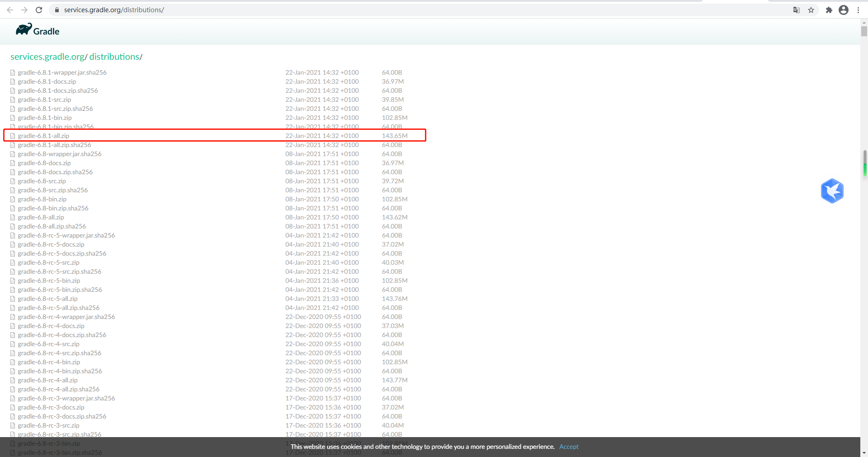Open gradle-6.8-rc-5-all.zip.sha256
The width and height of the screenshot is (868, 457).
[x=58, y=308]
